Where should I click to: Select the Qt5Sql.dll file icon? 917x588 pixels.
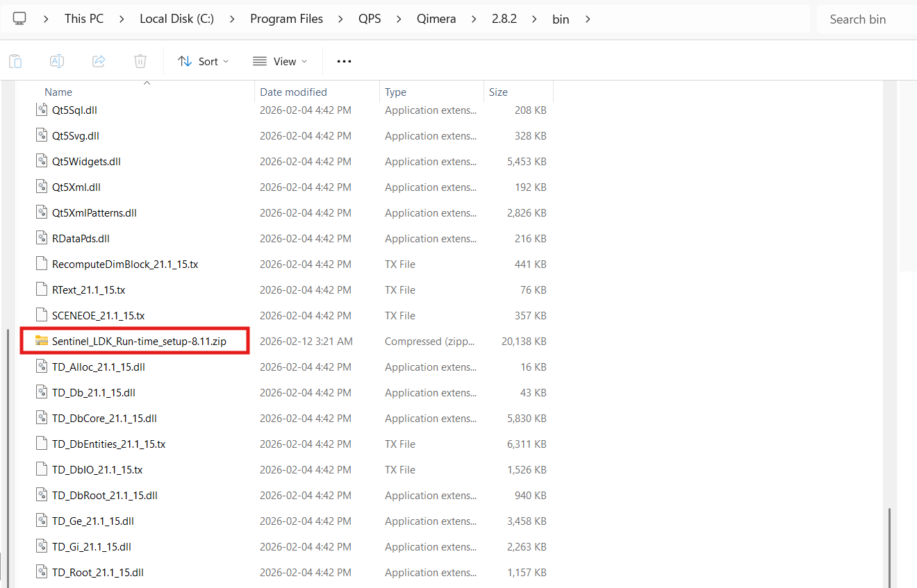[42, 110]
